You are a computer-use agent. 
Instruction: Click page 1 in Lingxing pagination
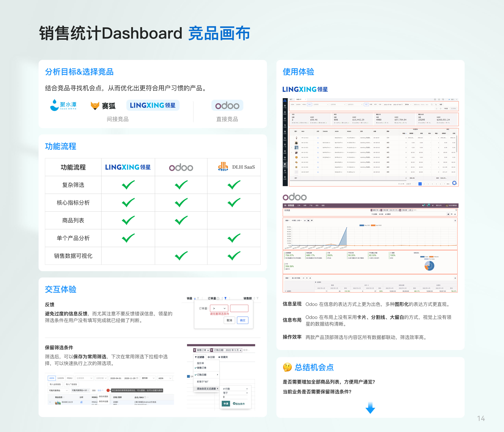(420, 184)
